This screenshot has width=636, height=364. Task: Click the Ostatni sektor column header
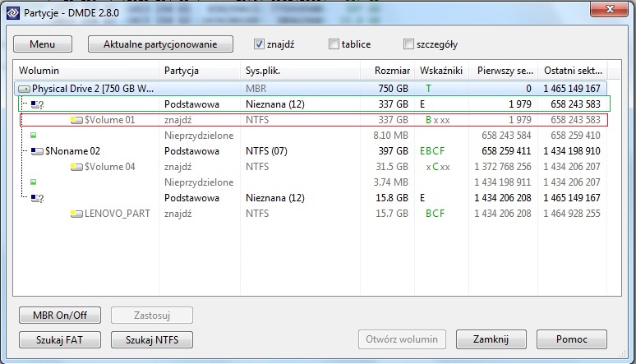coord(573,70)
